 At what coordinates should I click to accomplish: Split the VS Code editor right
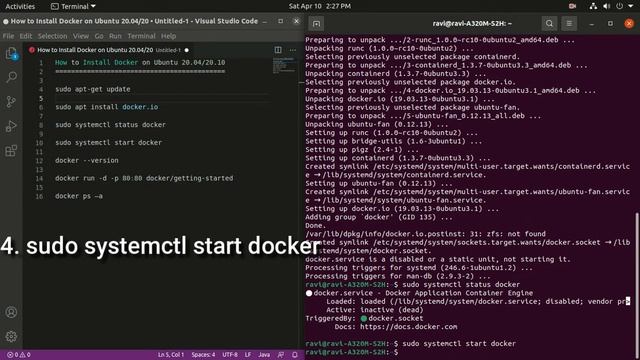(x=278, y=50)
